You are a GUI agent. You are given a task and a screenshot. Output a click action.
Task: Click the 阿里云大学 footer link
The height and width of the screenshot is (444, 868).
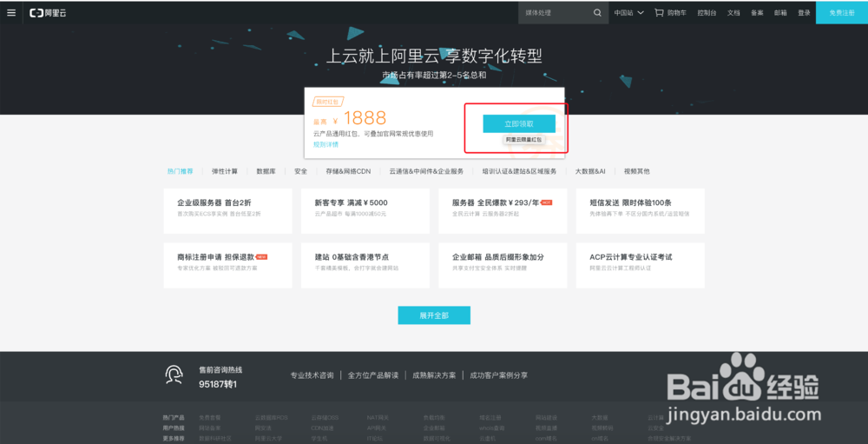[x=268, y=438]
